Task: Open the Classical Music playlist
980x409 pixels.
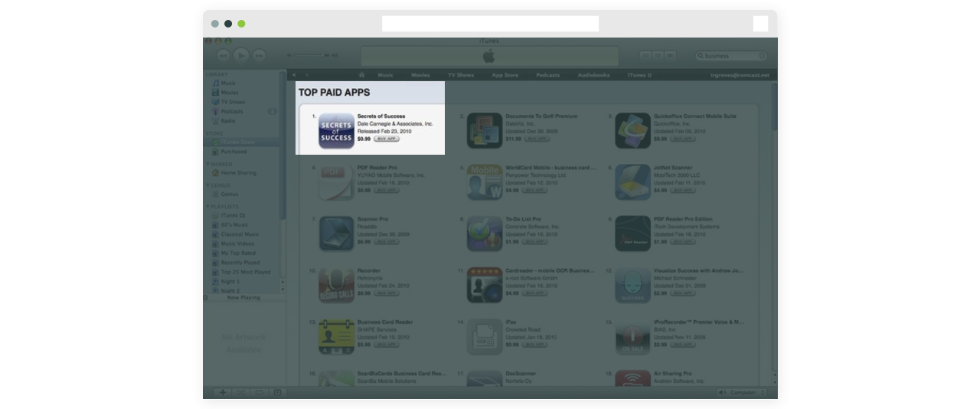Action: 241,234
